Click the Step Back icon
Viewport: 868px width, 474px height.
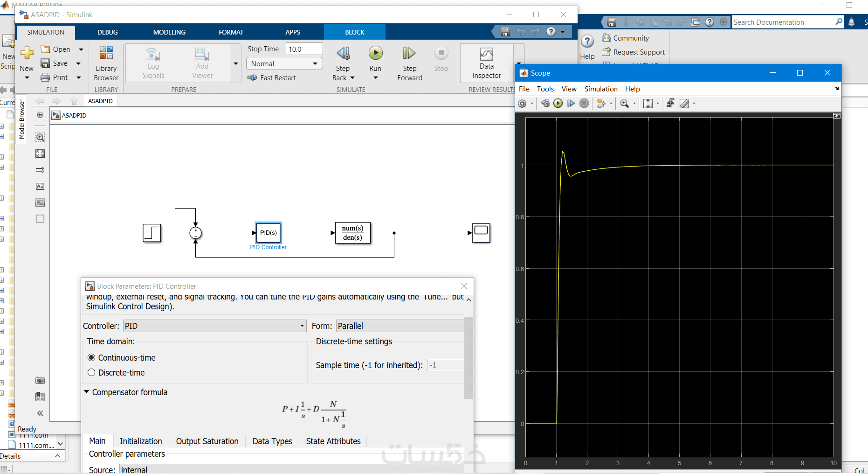(x=343, y=53)
